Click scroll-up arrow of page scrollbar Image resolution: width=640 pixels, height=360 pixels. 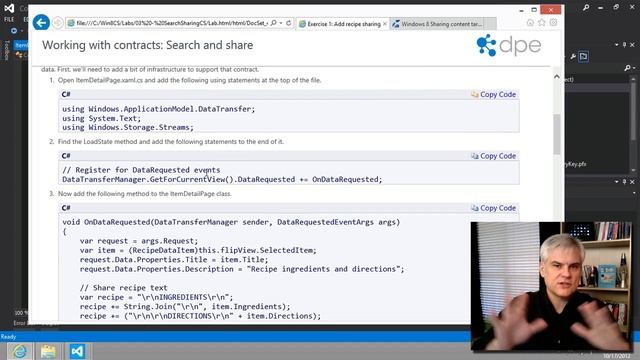click(557, 77)
